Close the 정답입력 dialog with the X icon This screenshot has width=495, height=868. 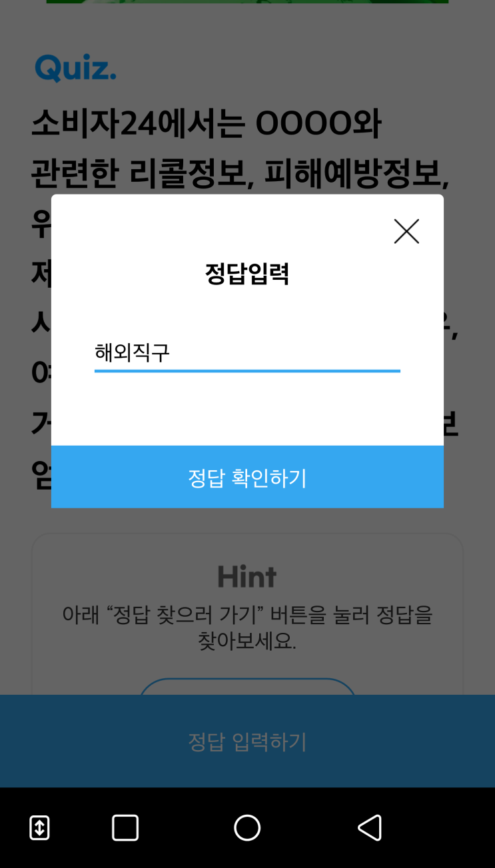point(406,231)
